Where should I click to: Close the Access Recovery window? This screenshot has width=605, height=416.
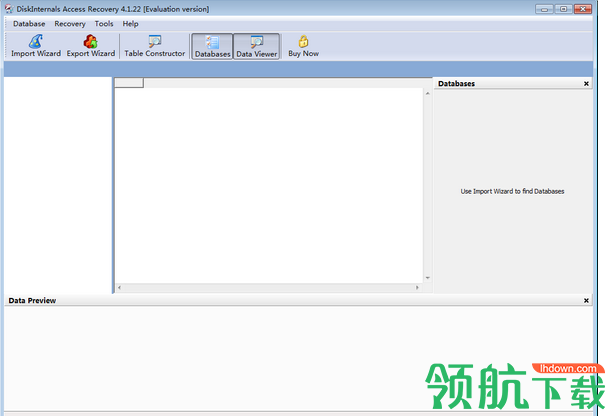tap(583, 9)
